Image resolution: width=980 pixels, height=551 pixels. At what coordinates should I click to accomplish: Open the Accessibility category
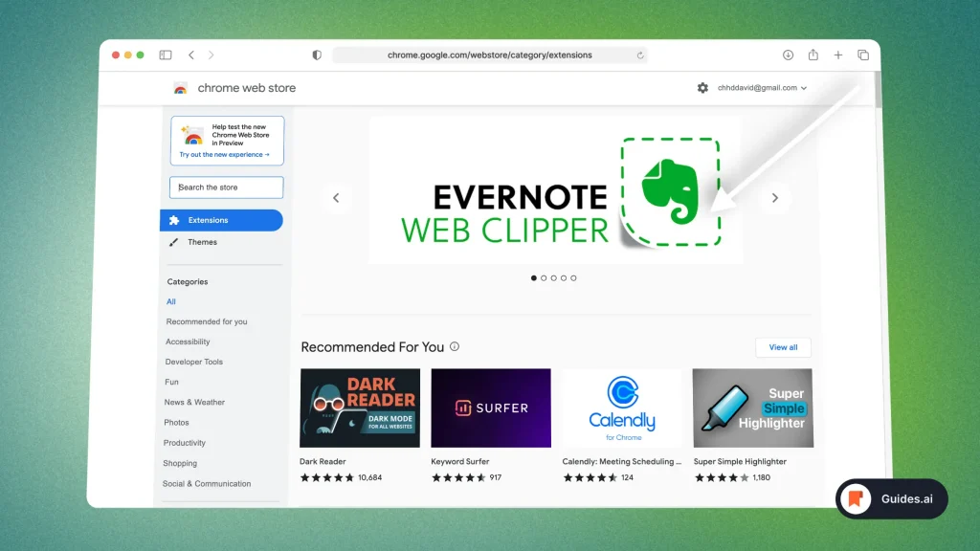[x=188, y=342]
